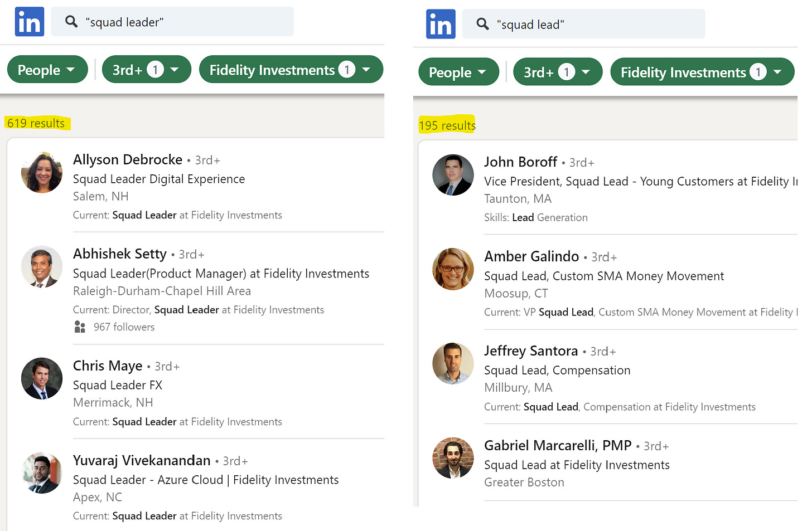Open Allyson Debrocke's profile photo
This screenshot has height=531, width=812.
coord(42,172)
